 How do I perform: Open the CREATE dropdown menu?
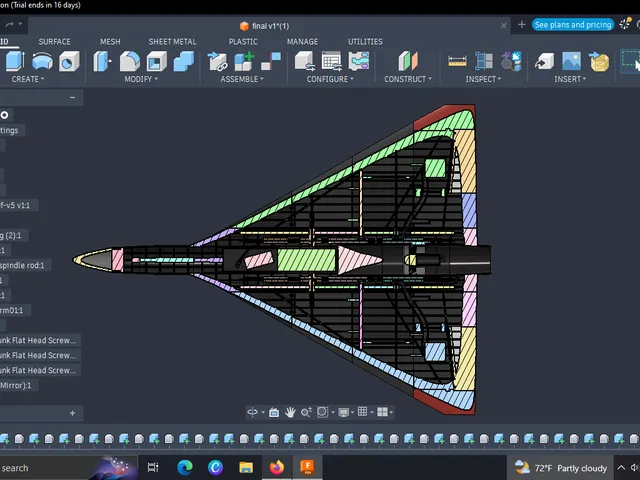pyautogui.click(x=28, y=79)
